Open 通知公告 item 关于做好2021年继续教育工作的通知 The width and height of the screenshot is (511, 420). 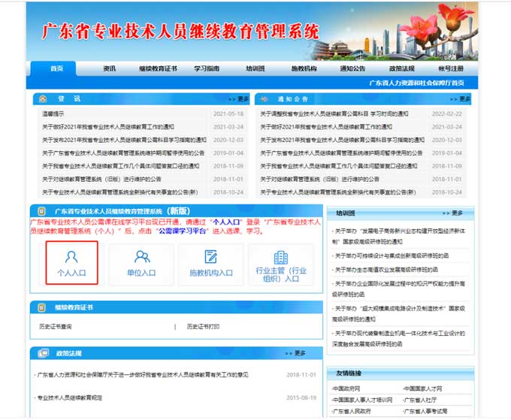326,127
